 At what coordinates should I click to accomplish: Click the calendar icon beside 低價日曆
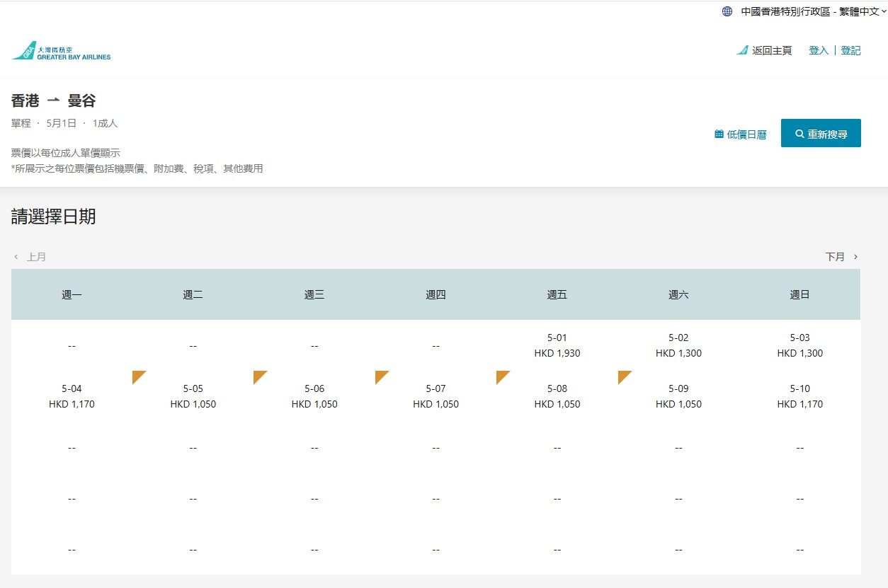click(x=719, y=134)
